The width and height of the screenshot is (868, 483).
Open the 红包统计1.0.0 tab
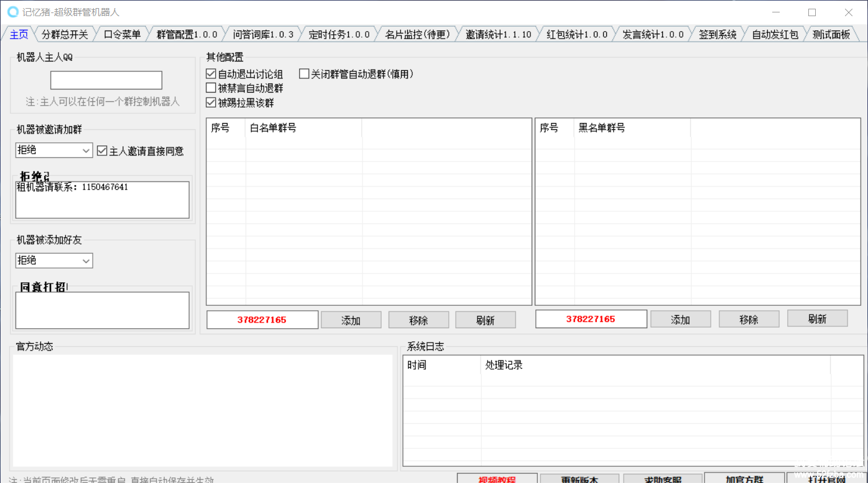[577, 34]
